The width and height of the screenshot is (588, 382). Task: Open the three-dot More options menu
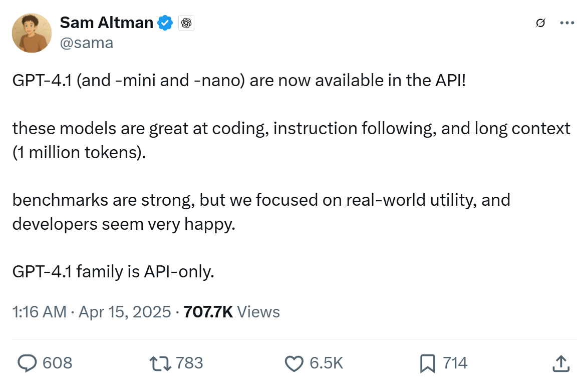point(566,23)
